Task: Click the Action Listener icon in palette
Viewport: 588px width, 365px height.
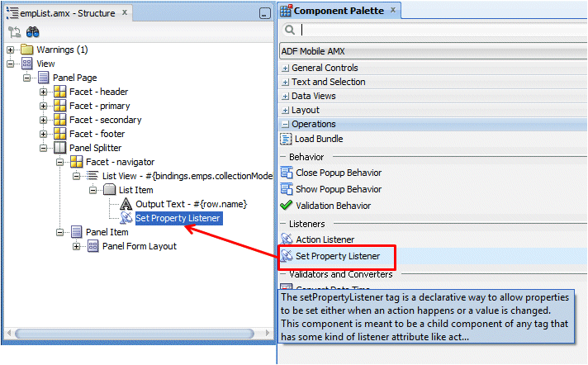Action: point(287,239)
